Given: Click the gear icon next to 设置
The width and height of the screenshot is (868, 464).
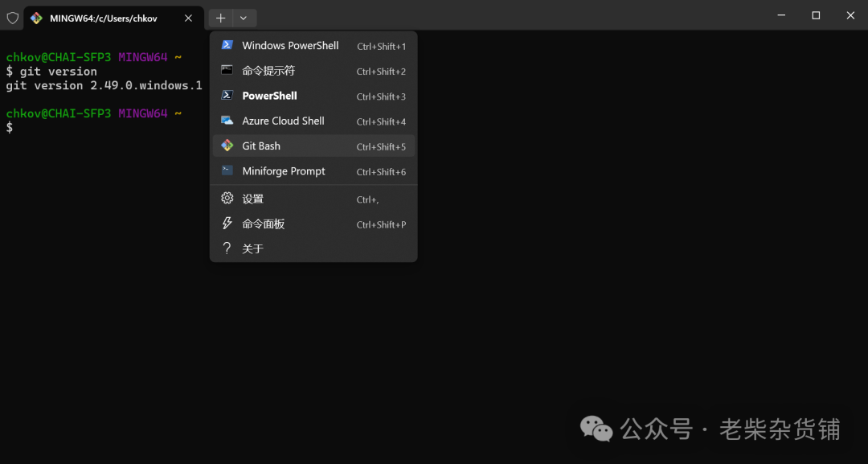Looking at the screenshot, I should click(x=227, y=198).
